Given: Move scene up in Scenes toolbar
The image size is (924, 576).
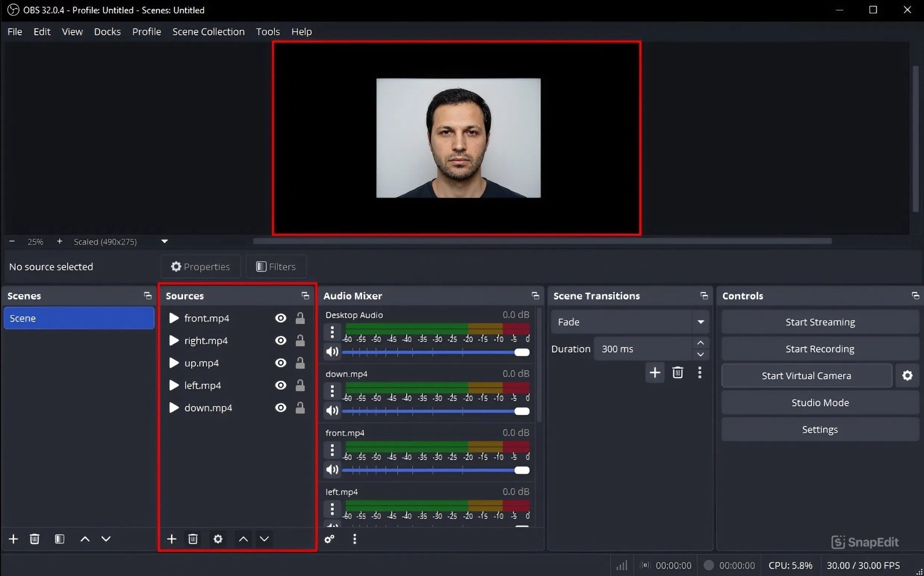Looking at the screenshot, I should (x=85, y=538).
